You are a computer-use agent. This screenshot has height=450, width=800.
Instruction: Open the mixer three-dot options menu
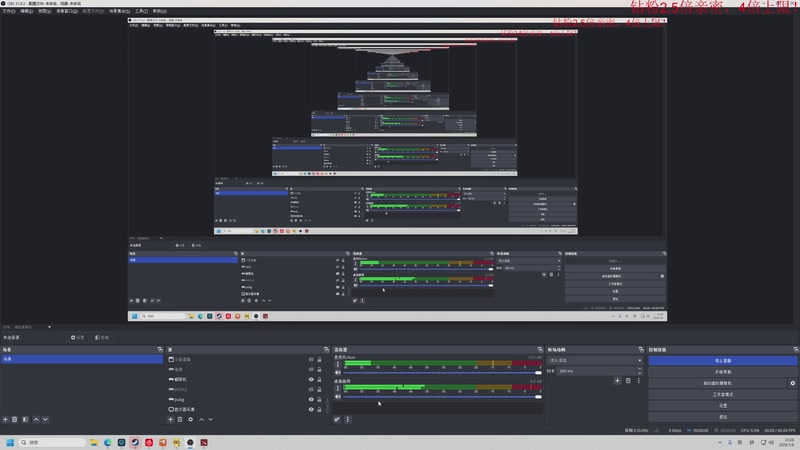(x=348, y=419)
